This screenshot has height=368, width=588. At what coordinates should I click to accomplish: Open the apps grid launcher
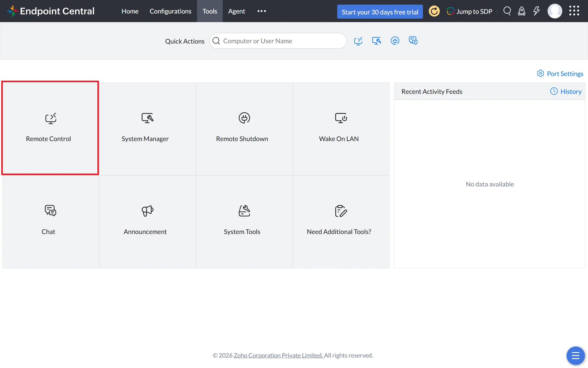[x=574, y=11]
